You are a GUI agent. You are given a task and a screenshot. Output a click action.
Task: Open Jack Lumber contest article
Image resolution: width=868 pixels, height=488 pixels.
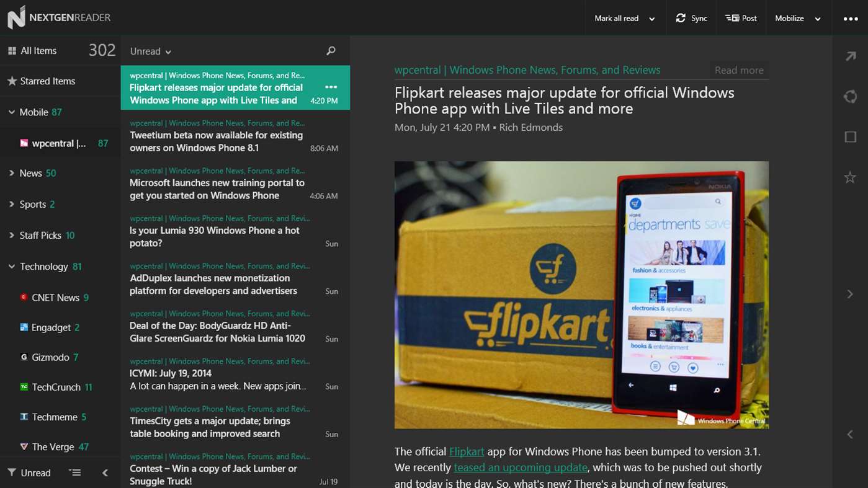coord(235,469)
